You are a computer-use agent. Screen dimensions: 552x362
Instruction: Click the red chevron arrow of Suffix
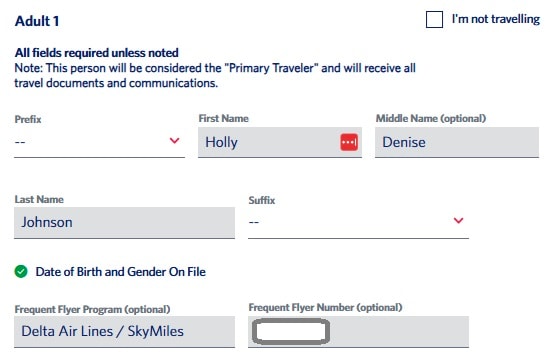coord(458,220)
